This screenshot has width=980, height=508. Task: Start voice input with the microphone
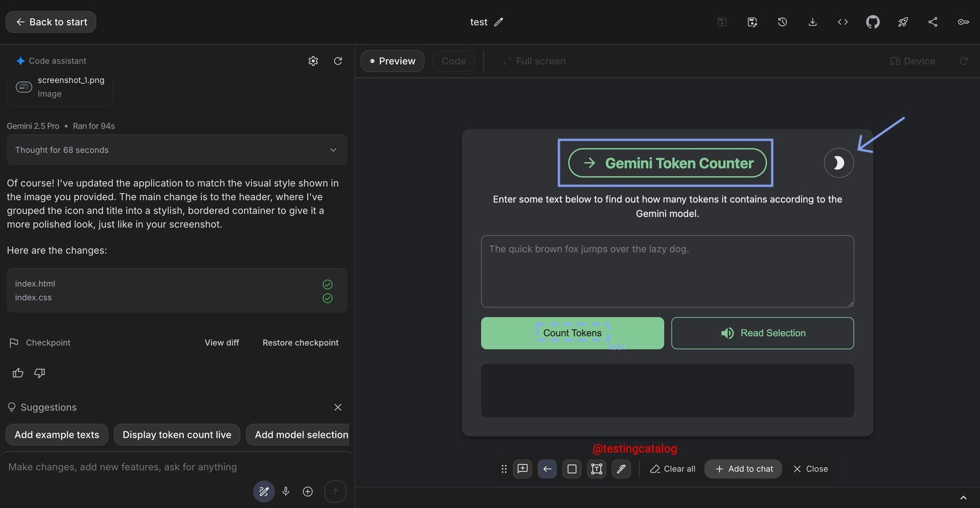pyautogui.click(x=286, y=491)
